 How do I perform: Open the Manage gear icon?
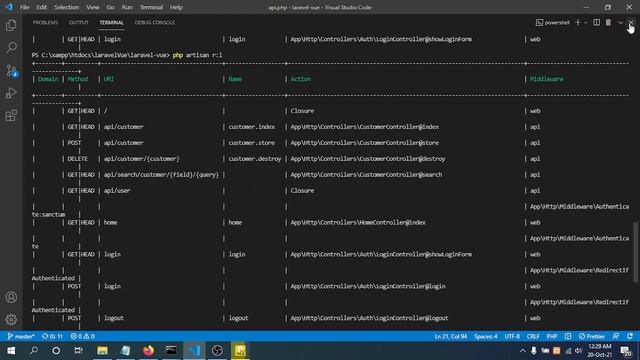[x=11, y=319]
